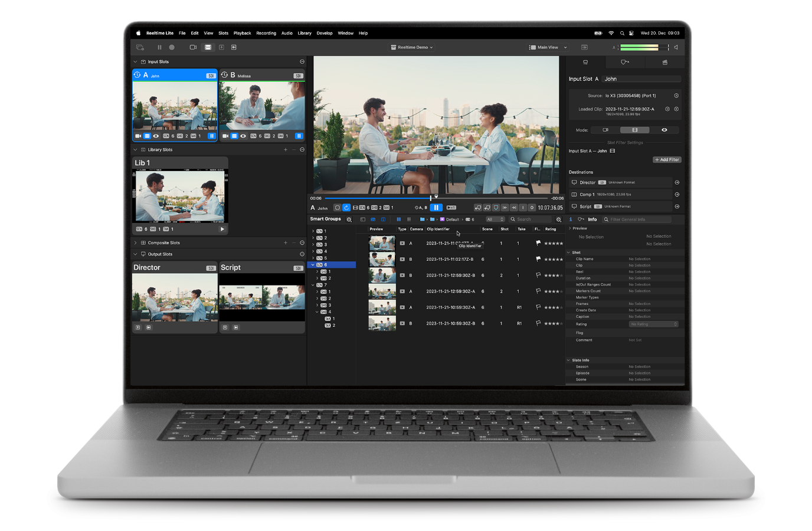Open the All filter dropdown in the library
The height and width of the screenshot is (531, 812).
point(495,219)
